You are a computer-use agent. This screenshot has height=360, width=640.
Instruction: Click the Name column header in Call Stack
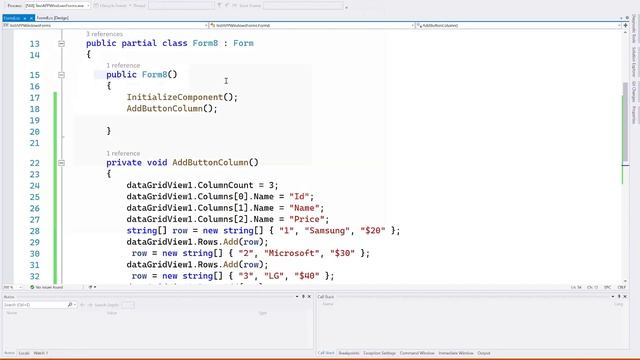328,304
